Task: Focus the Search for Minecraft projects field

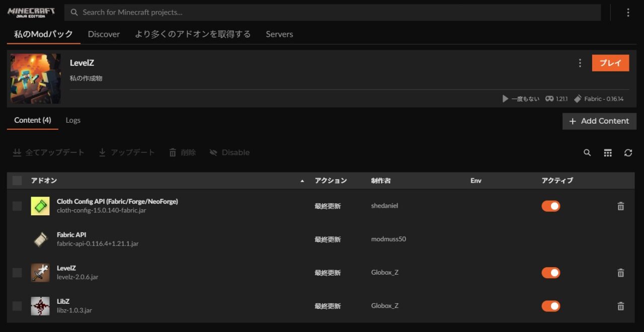Action: [x=333, y=13]
